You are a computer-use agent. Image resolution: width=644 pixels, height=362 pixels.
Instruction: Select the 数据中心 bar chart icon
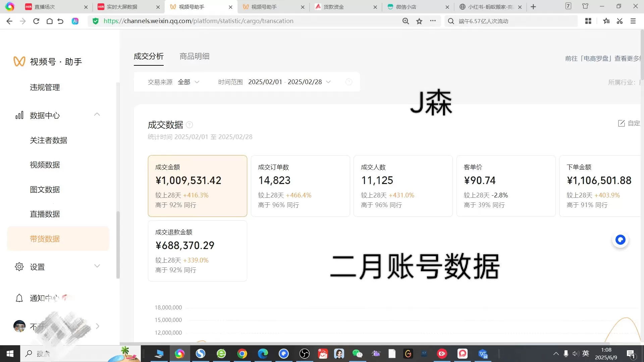coord(19,115)
